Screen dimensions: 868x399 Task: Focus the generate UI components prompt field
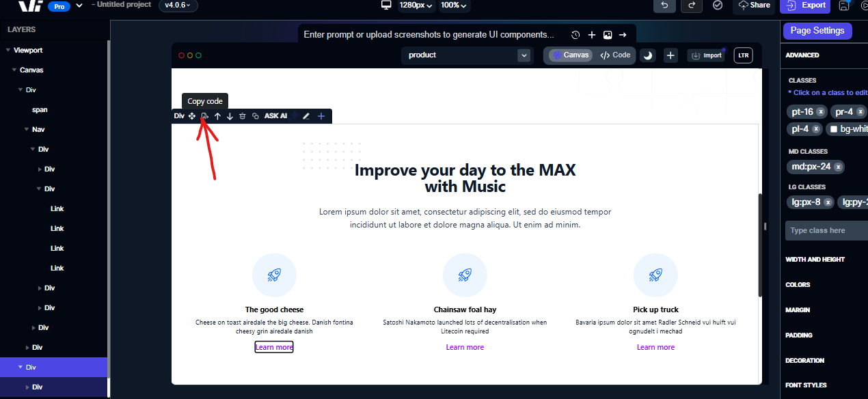pos(429,35)
